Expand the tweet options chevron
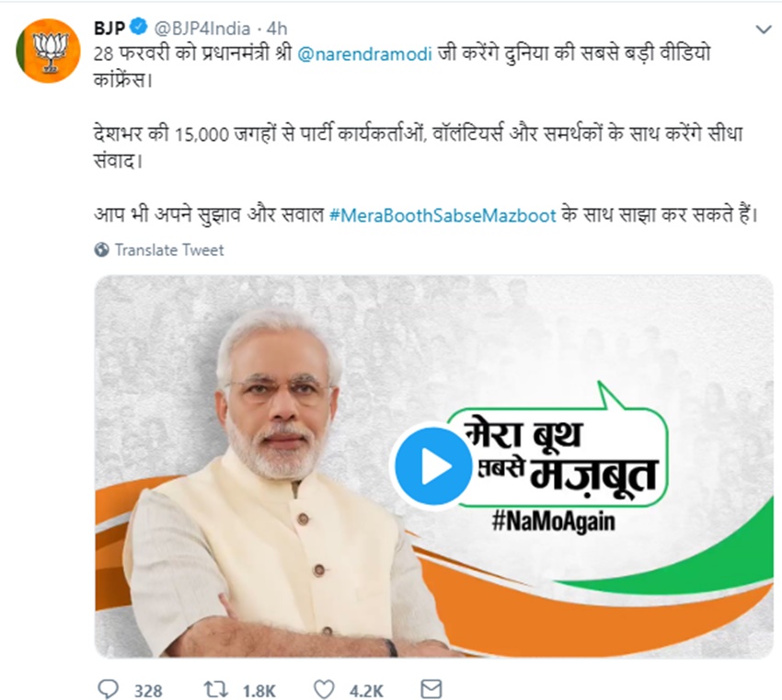The width and height of the screenshot is (782, 700). pyautogui.click(x=764, y=29)
